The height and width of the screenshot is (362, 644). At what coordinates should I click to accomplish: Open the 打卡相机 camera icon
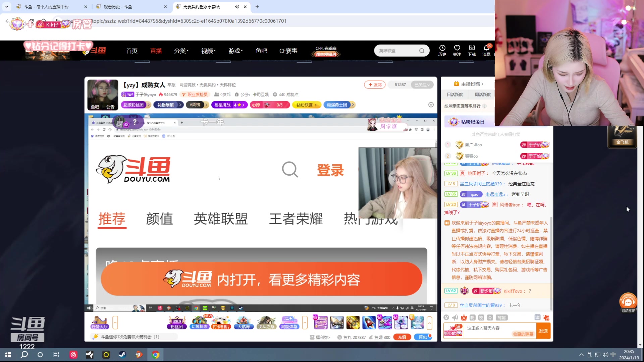221,322
